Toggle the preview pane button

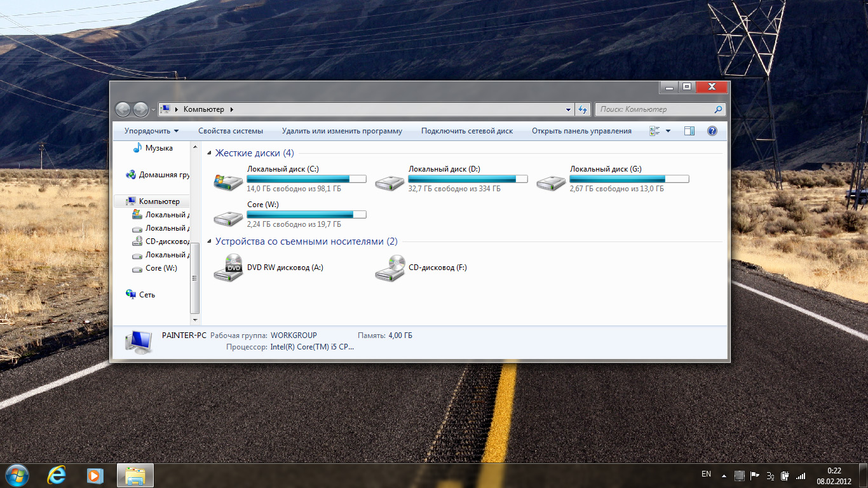point(689,131)
